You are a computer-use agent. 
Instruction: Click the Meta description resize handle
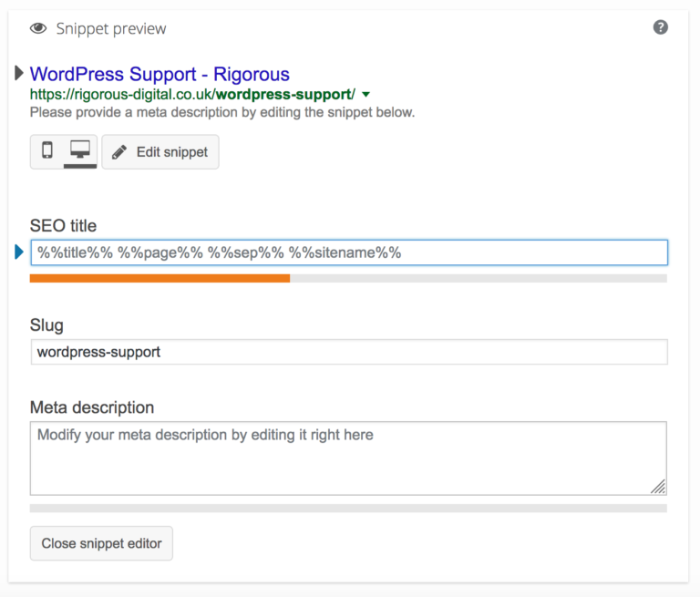(658, 487)
